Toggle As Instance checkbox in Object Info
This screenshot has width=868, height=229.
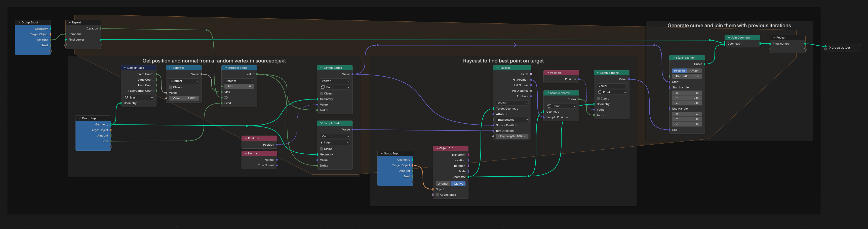pyautogui.click(x=437, y=195)
